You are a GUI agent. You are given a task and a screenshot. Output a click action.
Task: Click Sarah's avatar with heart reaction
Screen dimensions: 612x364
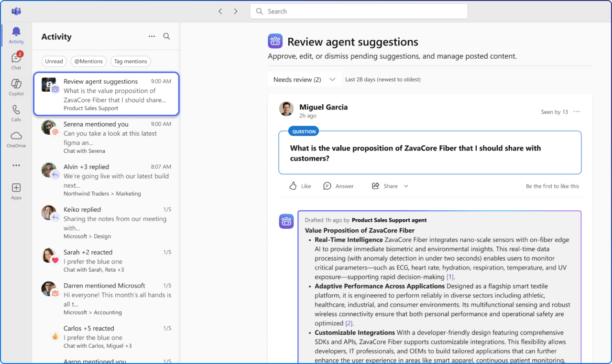tap(48, 255)
